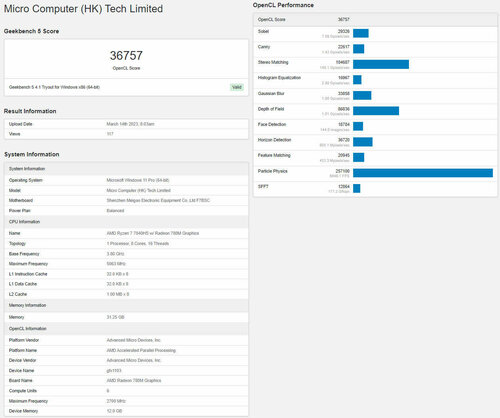The height and width of the screenshot is (418, 500).
Task: Click the Board Name row label
Action: point(21,381)
